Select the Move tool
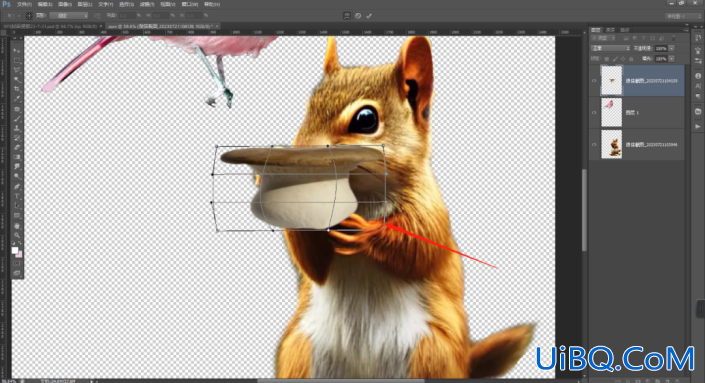Image resolution: width=705 pixels, height=383 pixels. 17,50
